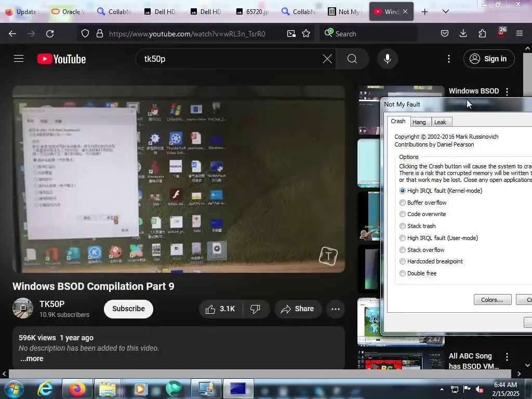Click the video player area
This screenshot has width=532, height=399.
(179, 179)
